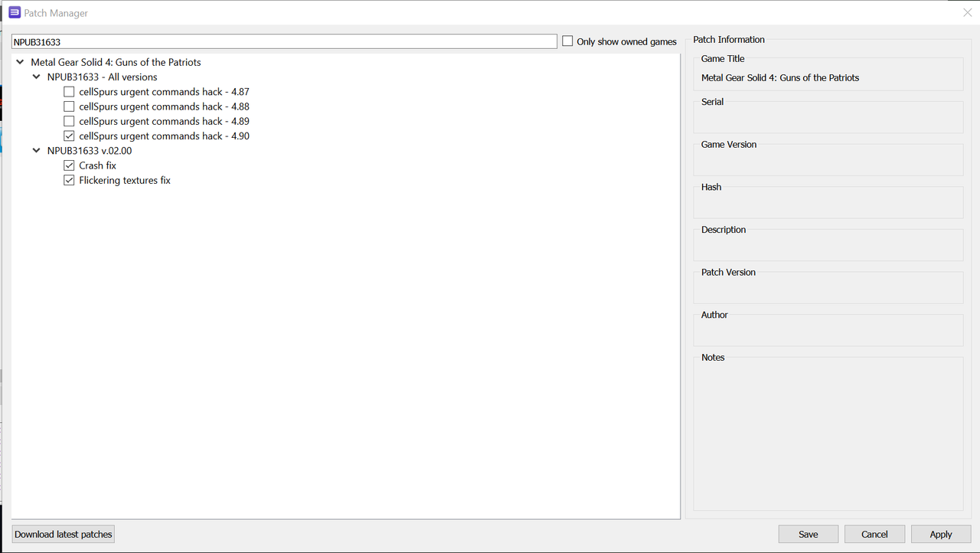The width and height of the screenshot is (980, 553).
Task: Click the empty Serial info box
Action: (x=828, y=117)
